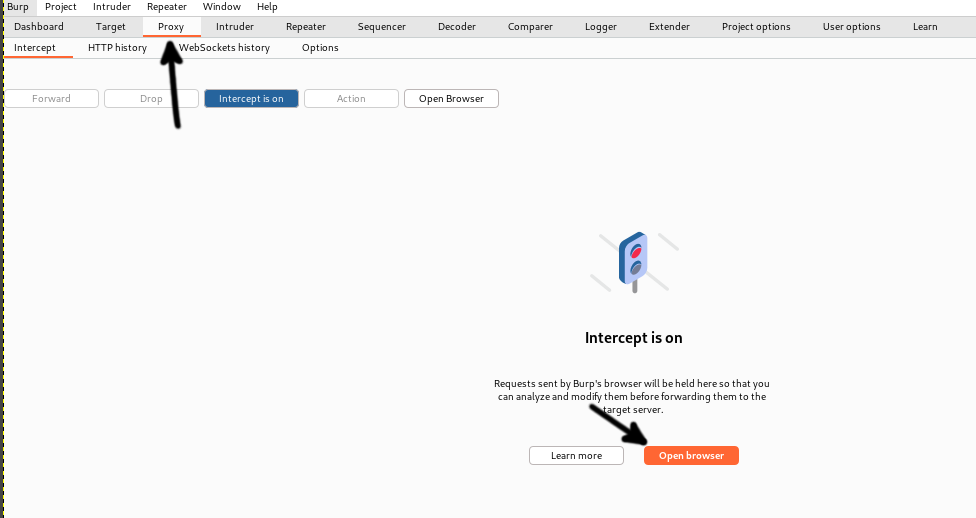Viewport: 976px width, 518px height.
Task: Open the Window menu
Action: 222,7
